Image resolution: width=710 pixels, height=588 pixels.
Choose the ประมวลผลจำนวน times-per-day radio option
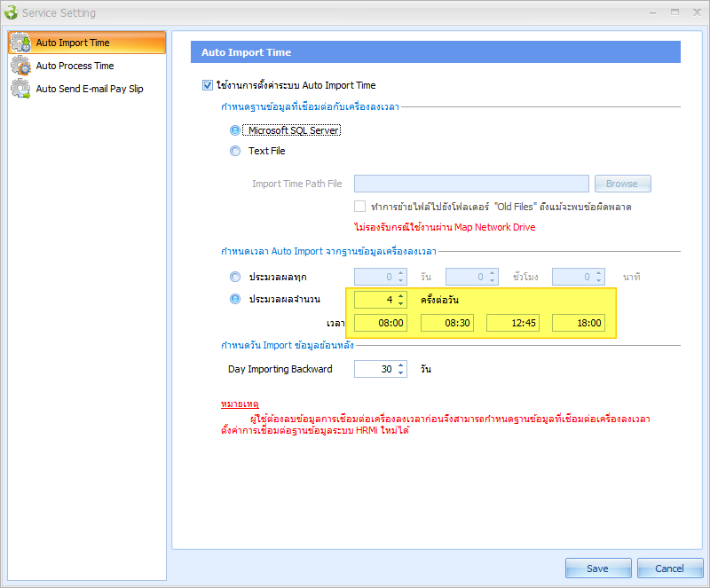tap(235, 299)
